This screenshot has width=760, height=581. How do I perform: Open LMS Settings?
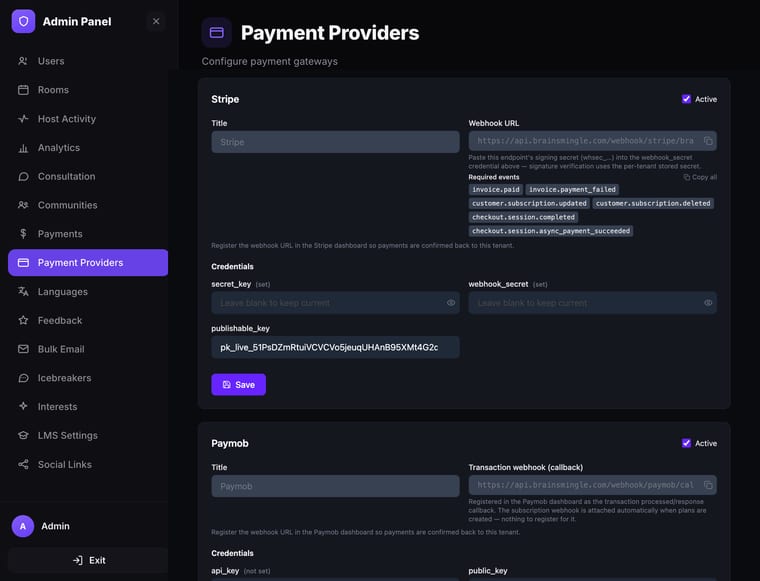point(88,436)
